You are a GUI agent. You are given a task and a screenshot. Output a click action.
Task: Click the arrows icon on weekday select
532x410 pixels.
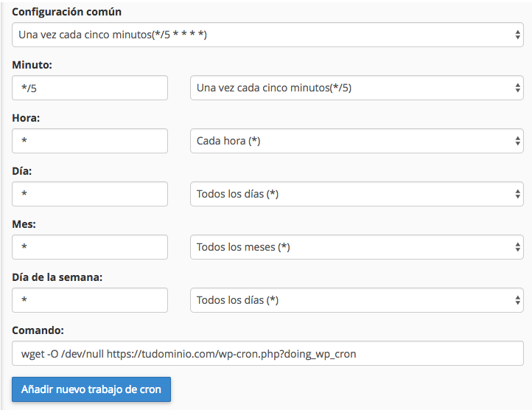[517, 300]
